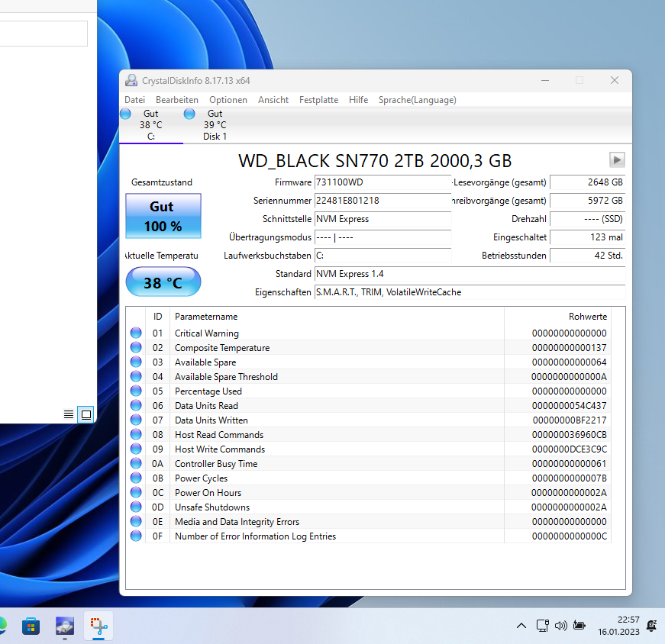Screen dimensions: 665x644
Task: Click status icon of Media and Data Integrity Errors
Action: pyautogui.click(x=136, y=521)
